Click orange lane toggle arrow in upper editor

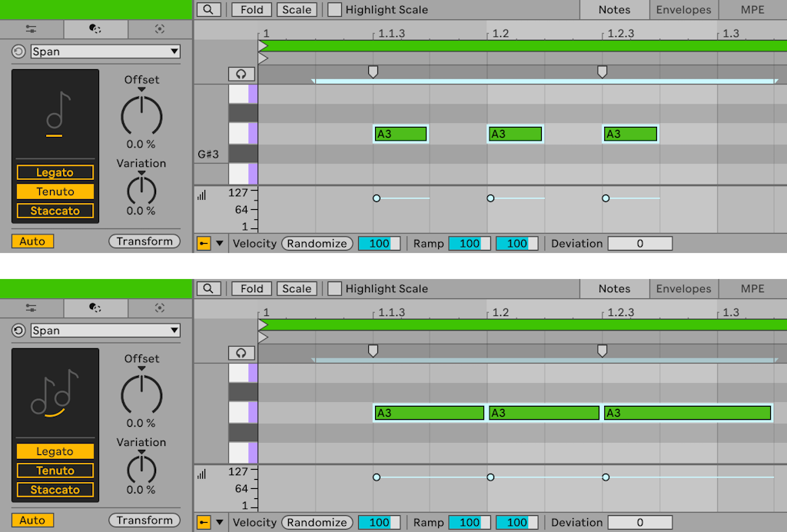[x=203, y=244]
